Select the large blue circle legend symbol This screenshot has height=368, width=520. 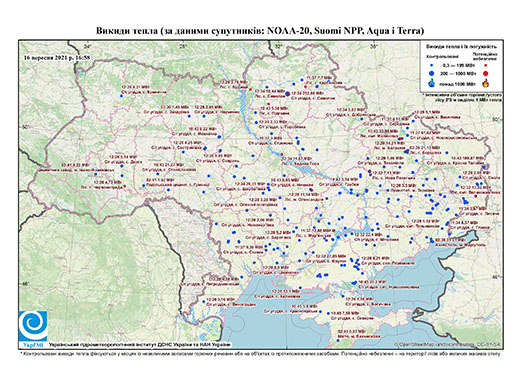point(432,73)
